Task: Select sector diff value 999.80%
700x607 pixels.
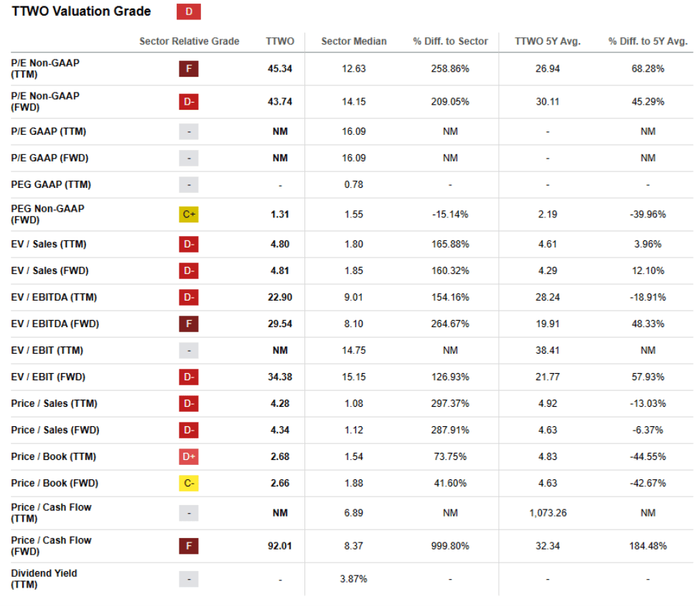Action: point(450,546)
